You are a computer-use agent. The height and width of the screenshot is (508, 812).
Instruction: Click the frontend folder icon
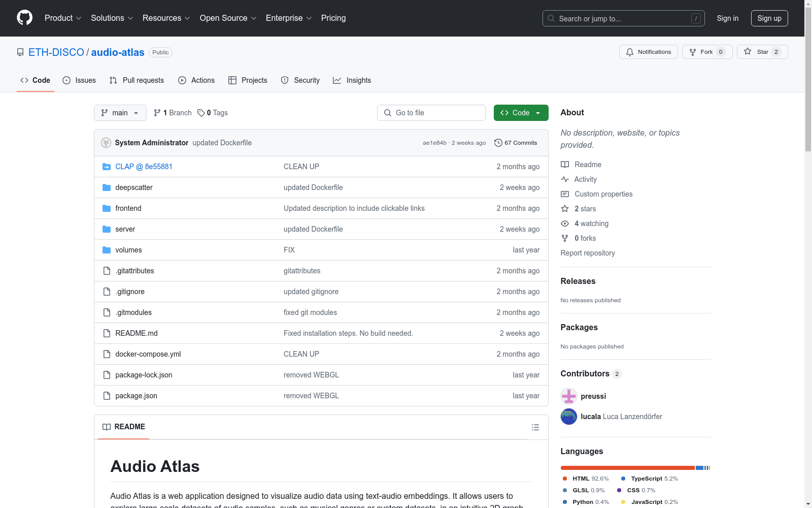[107, 208]
